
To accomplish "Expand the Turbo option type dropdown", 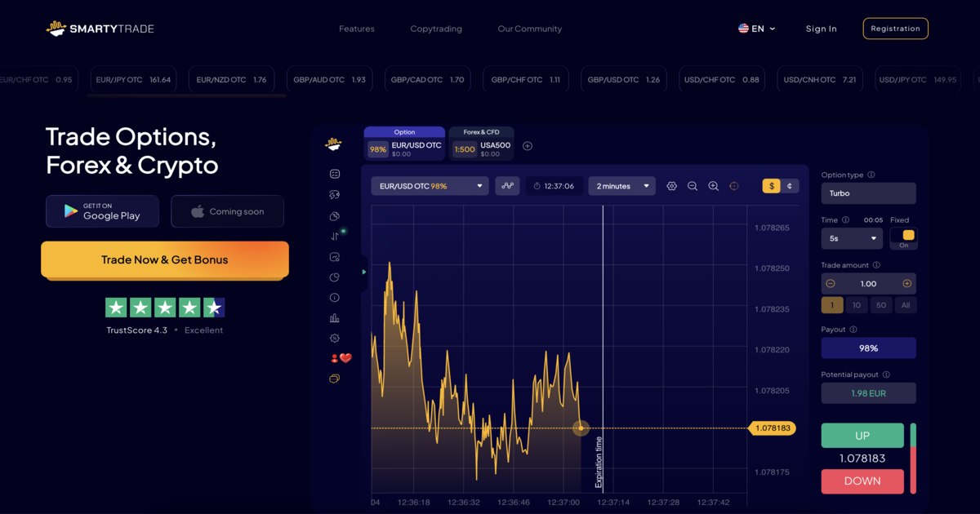I will click(x=868, y=193).
